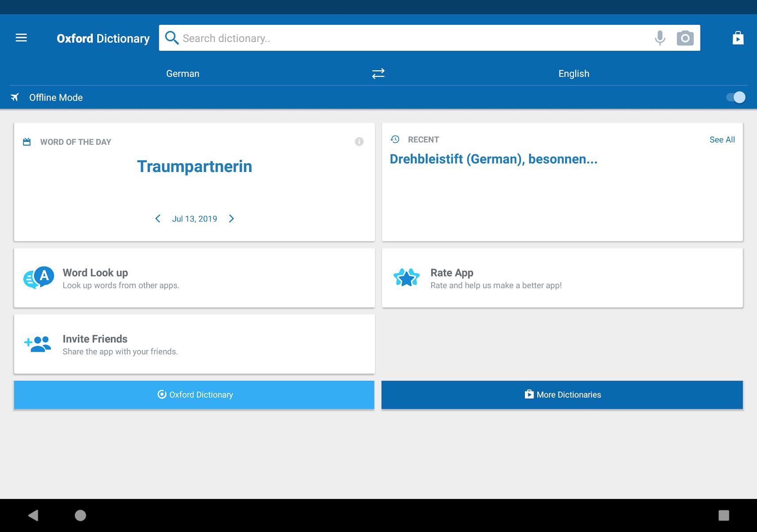Go to next word of the day

point(231,219)
